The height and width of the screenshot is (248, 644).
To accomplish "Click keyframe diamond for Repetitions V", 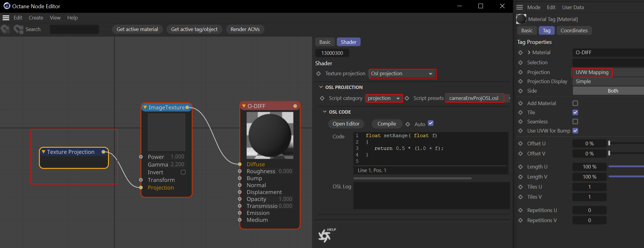I will point(520,221).
